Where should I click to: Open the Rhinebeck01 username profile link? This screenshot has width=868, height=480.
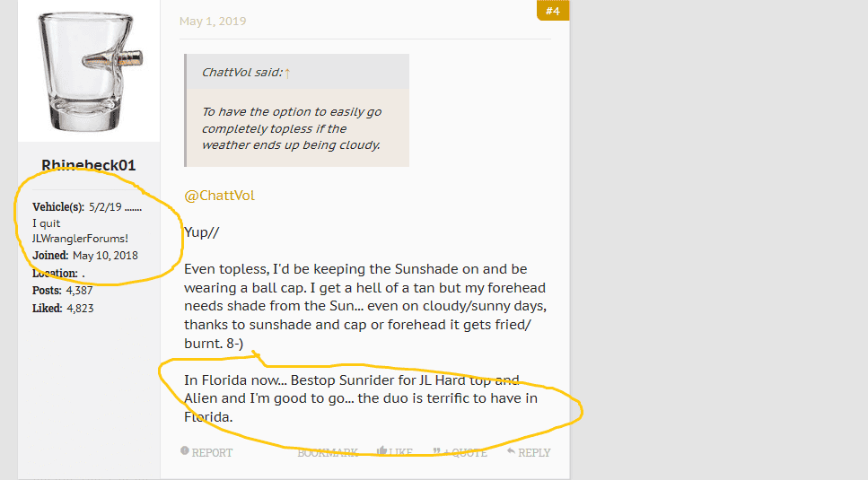[89, 165]
